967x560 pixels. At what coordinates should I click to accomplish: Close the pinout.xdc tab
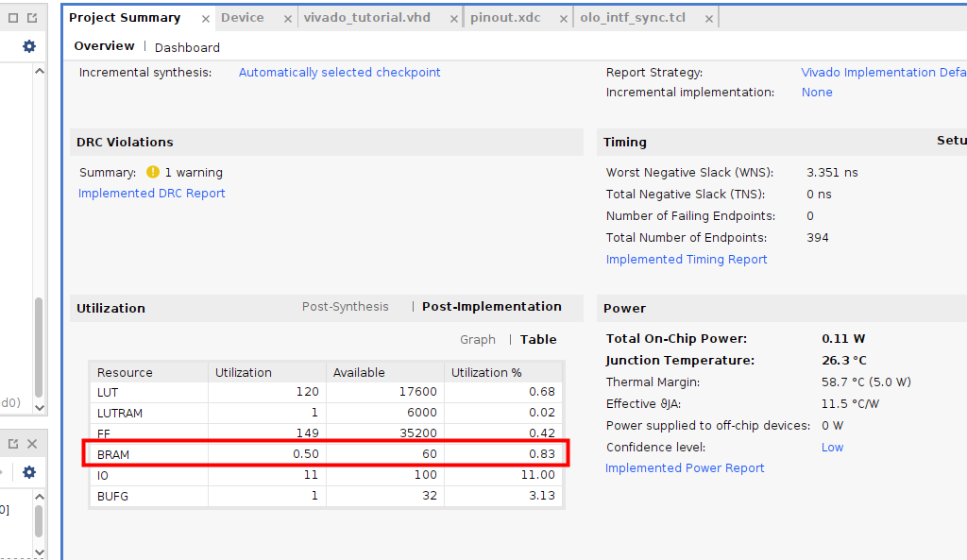[563, 19]
